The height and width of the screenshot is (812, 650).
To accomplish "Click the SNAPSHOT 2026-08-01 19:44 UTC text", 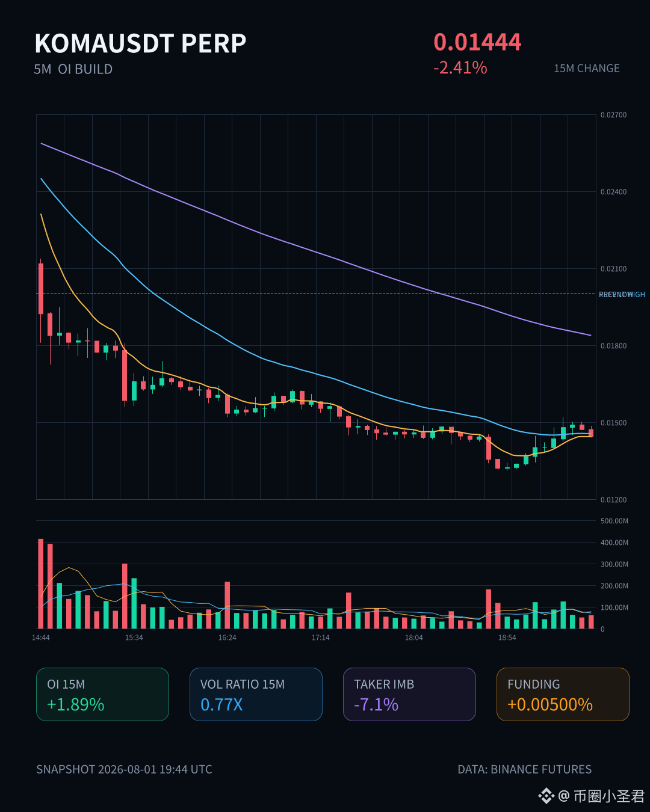I will [124, 769].
